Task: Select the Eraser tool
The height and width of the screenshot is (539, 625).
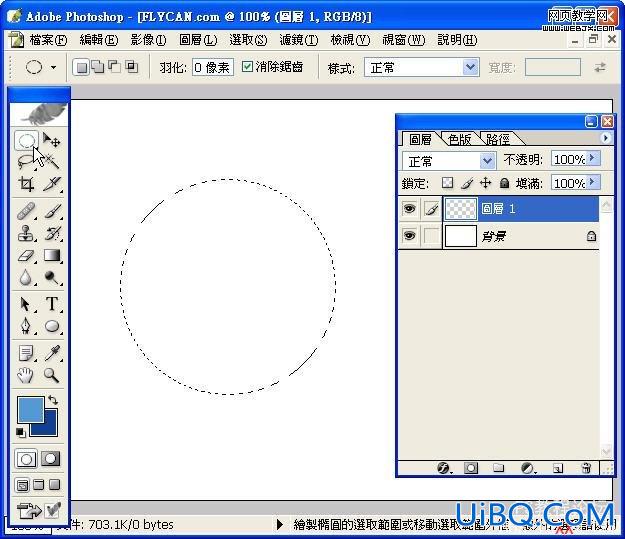Action: [26, 256]
